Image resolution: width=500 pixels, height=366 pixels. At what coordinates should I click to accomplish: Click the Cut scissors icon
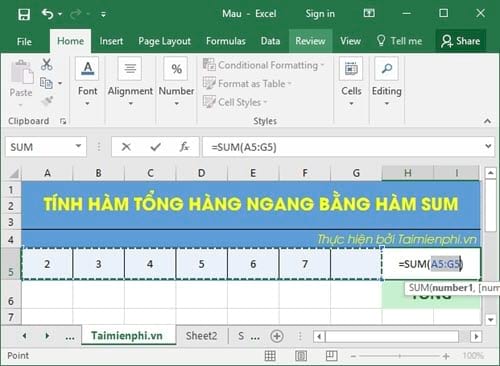point(46,64)
